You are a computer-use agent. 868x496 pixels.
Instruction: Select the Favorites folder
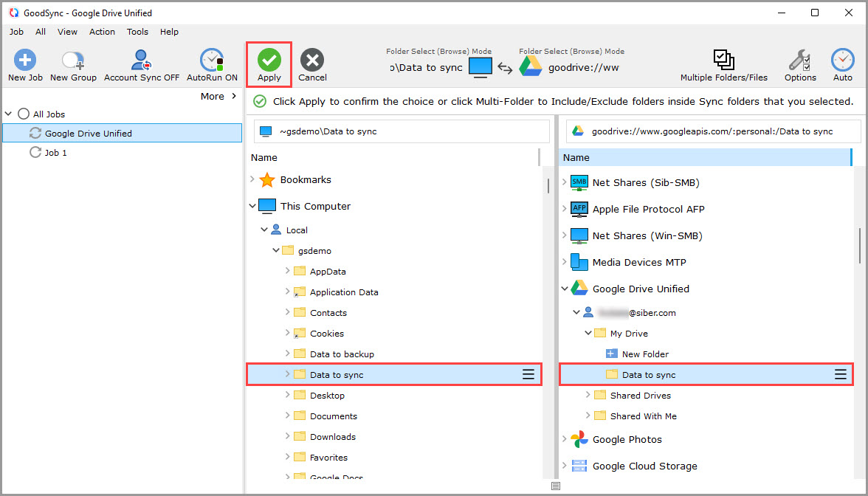tap(329, 458)
